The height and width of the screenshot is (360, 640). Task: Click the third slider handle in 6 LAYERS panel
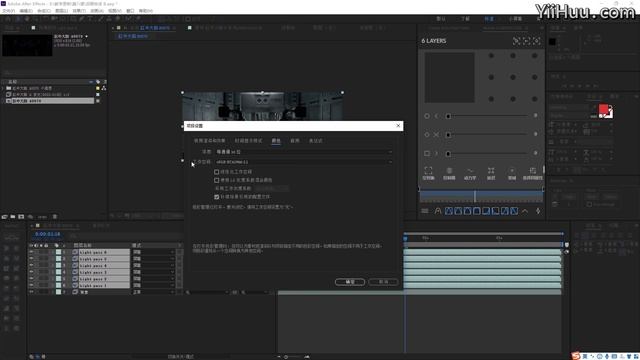point(448,153)
